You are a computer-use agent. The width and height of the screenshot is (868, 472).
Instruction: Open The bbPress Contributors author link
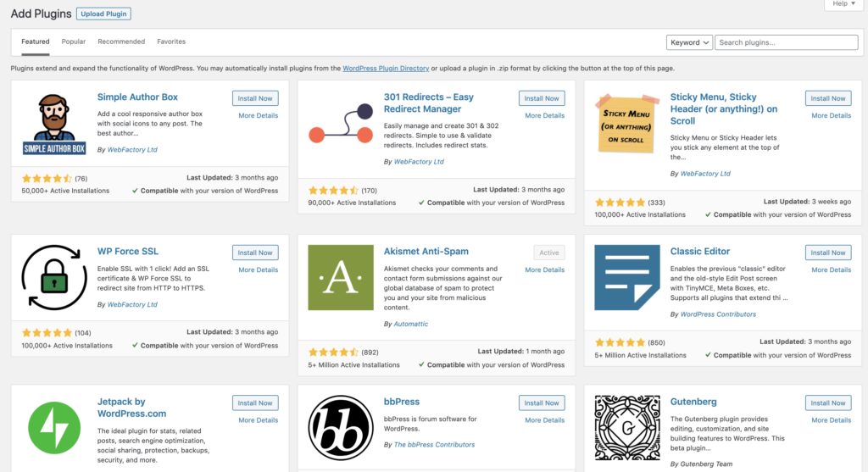click(435, 445)
